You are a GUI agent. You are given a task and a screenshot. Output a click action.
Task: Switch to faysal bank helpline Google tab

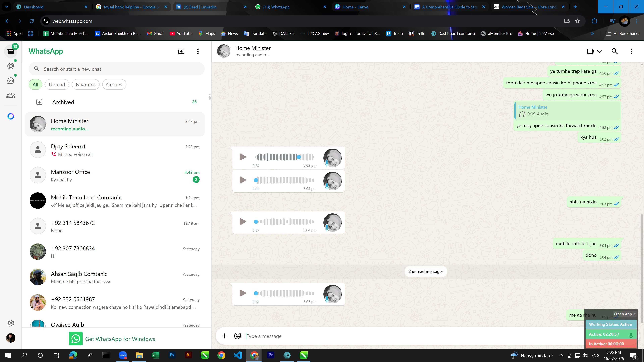click(131, 7)
